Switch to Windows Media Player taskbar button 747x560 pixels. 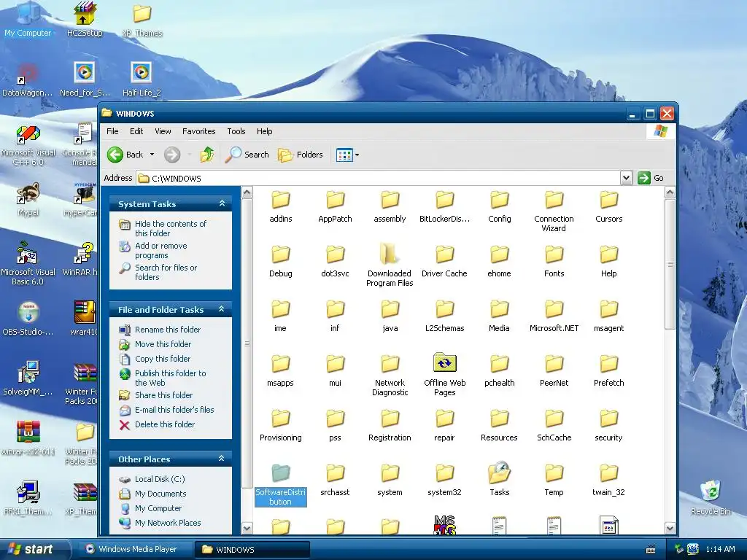click(x=136, y=550)
